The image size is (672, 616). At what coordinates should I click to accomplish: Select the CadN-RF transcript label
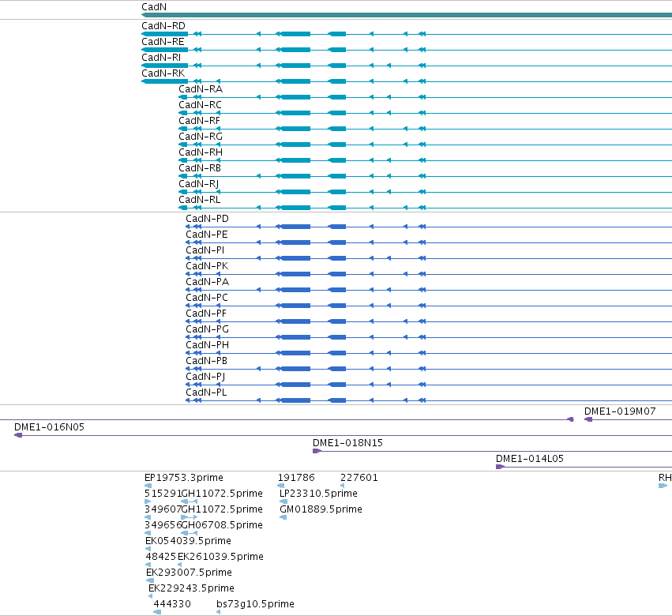click(x=199, y=121)
